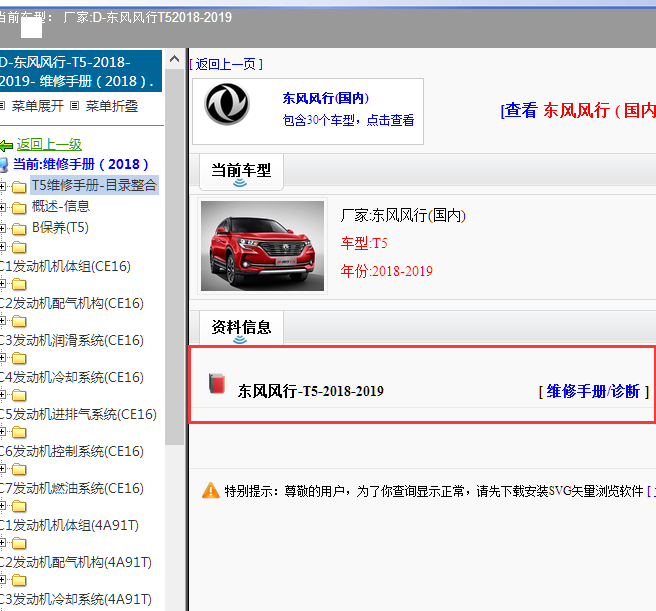Click the 菜单展开 expand-all icon

coord(2,105)
